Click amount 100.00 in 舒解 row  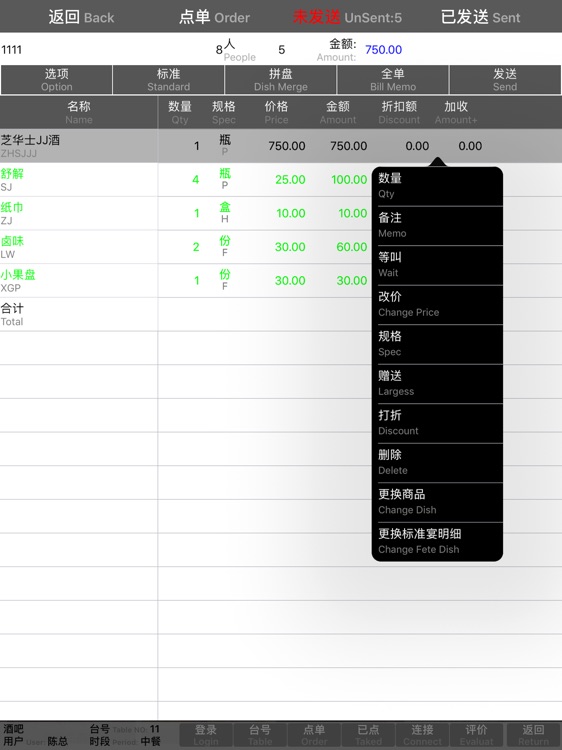[349, 180]
